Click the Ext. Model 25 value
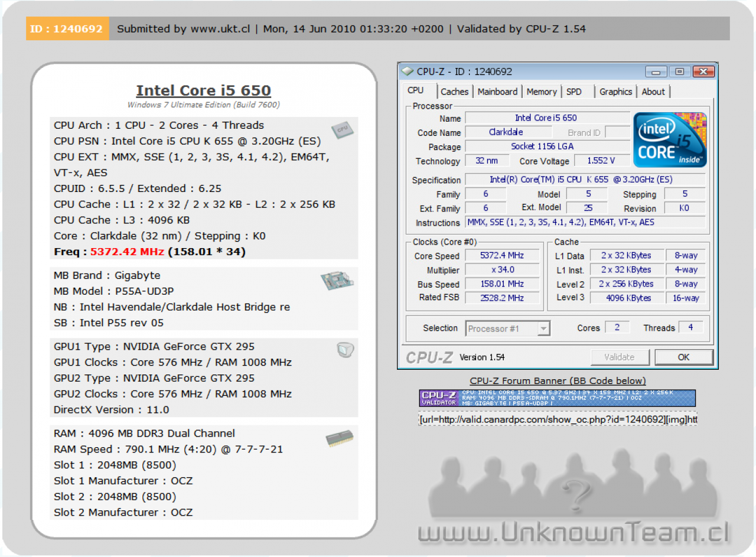Viewport: 756px width, 557px height. pyautogui.click(x=587, y=208)
